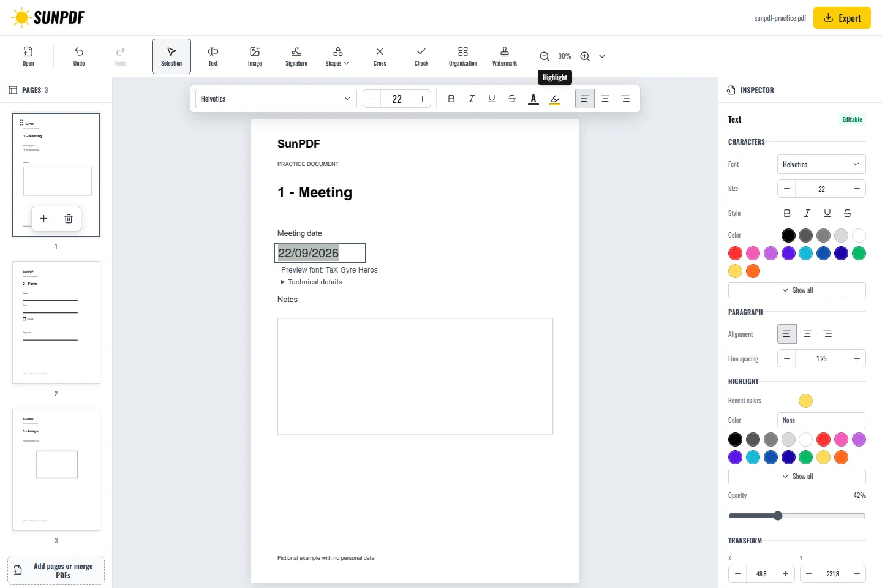Choose the Text tool
Screen dimensions: 882x588
tap(213, 56)
